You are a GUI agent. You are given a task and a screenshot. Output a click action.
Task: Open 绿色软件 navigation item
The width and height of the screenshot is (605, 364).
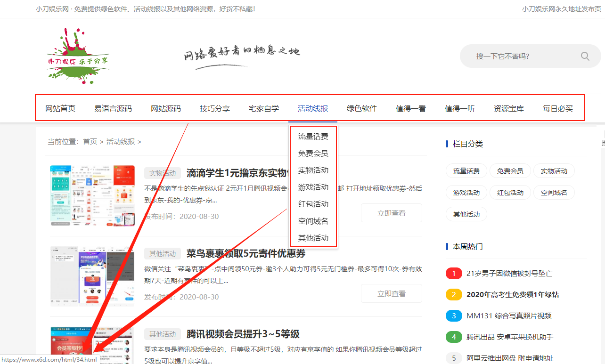[362, 109]
